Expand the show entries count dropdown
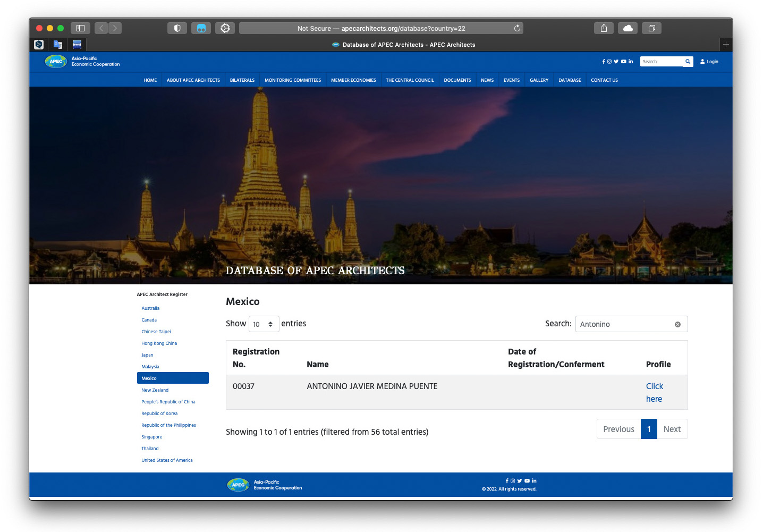This screenshot has width=763, height=532. tap(264, 324)
